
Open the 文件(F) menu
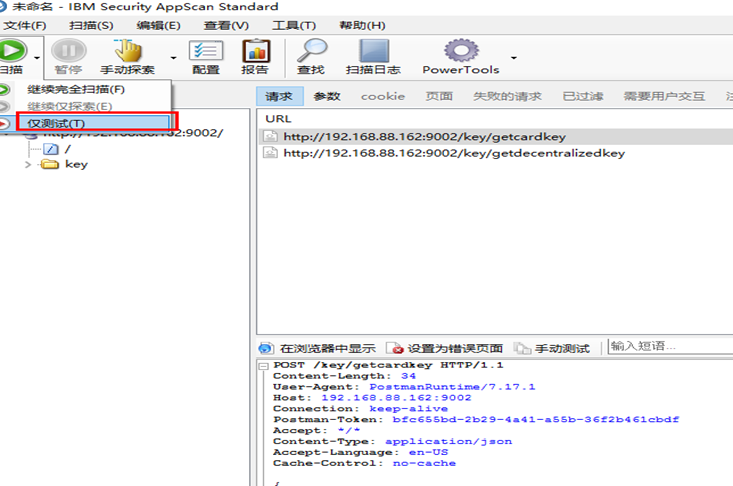[25, 25]
